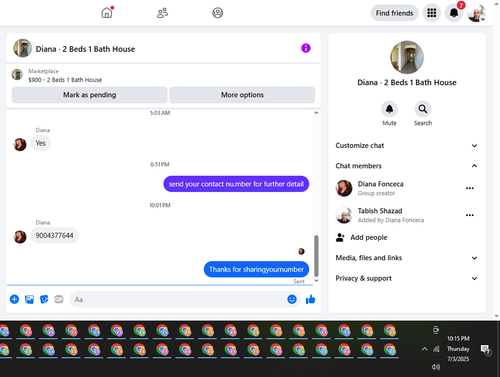Open options for Diana Fonceca member

pyautogui.click(x=470, y=188)
